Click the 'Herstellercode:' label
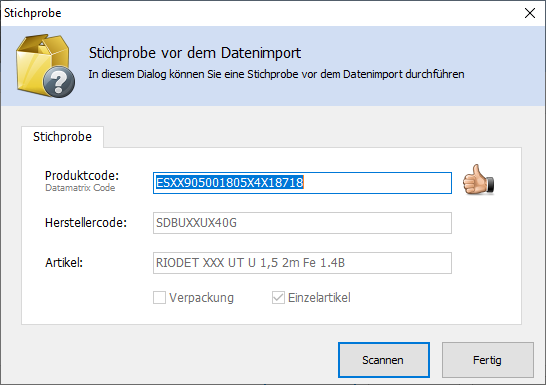Image resolution: width=546 pixels, height=385 pixels. click(x=86, y=223)
